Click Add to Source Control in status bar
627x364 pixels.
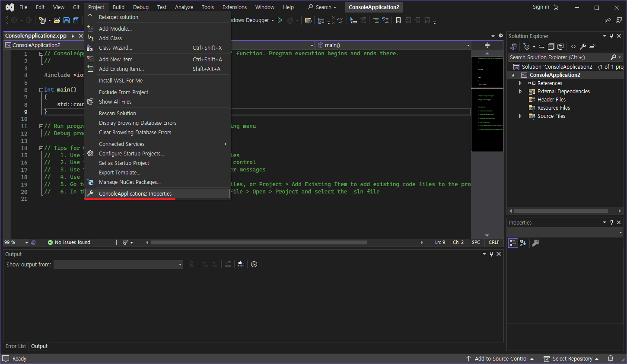pyautogui.click(x=500, y=359)
